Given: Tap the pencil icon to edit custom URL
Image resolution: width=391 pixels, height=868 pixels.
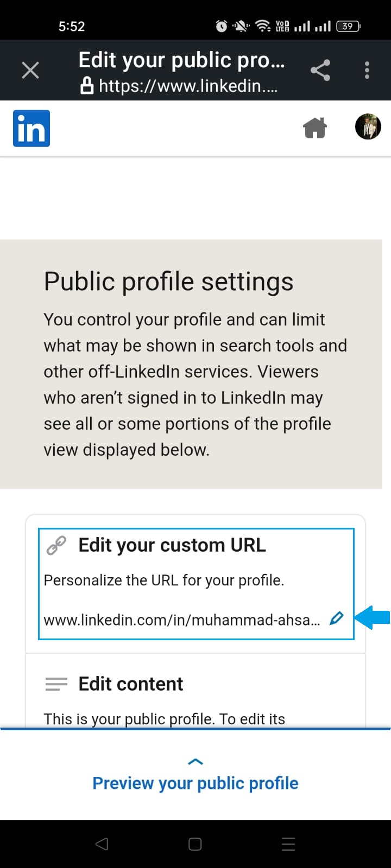Looking at the screenshot, I should pyautogui.click(x=337, y=618).
